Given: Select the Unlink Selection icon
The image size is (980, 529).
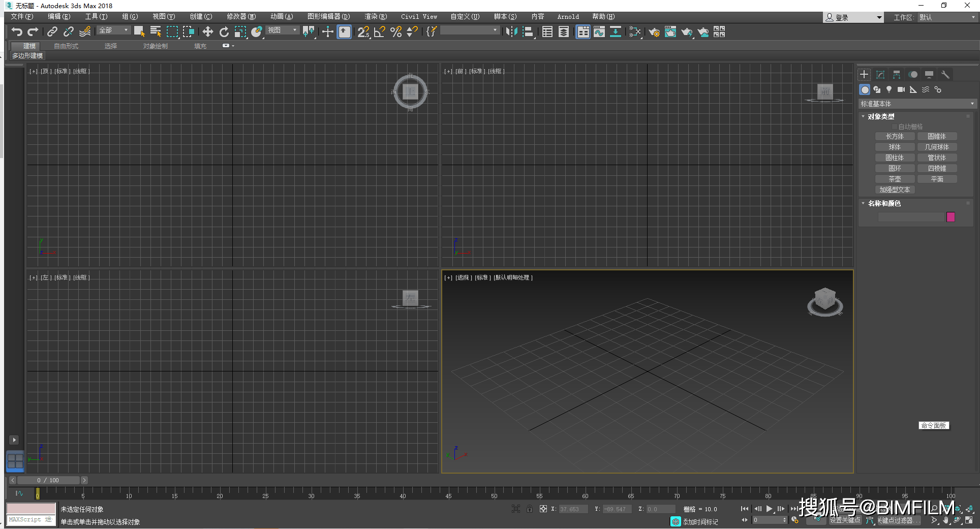Looking at the screenshot, I should (x=68, y=32).
